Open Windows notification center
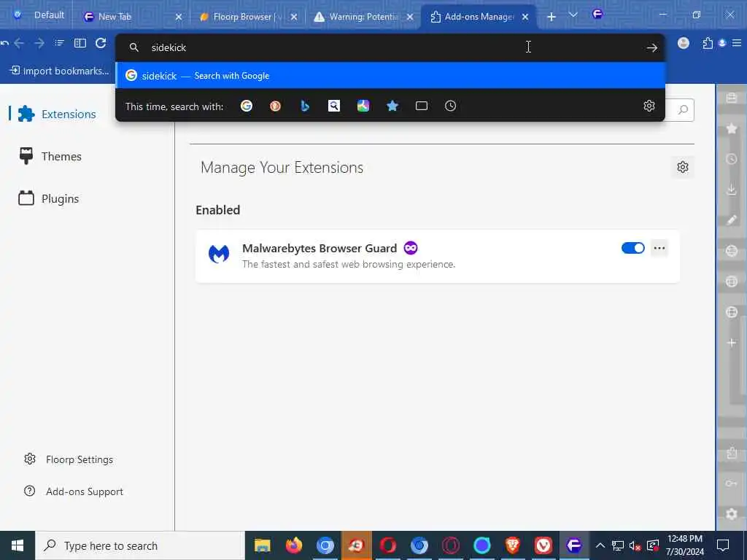The width and height of the screenshot is (747, 560). click(x=723, y=545)
